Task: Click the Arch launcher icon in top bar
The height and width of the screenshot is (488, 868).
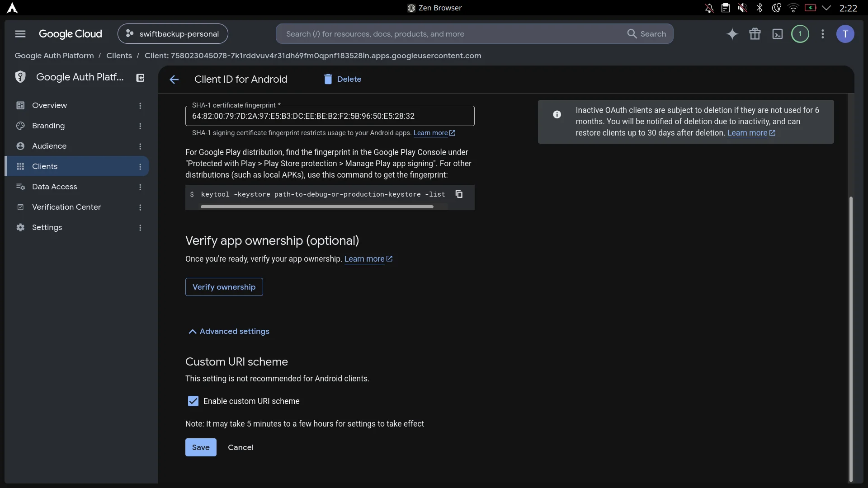Action: point(12,8)
